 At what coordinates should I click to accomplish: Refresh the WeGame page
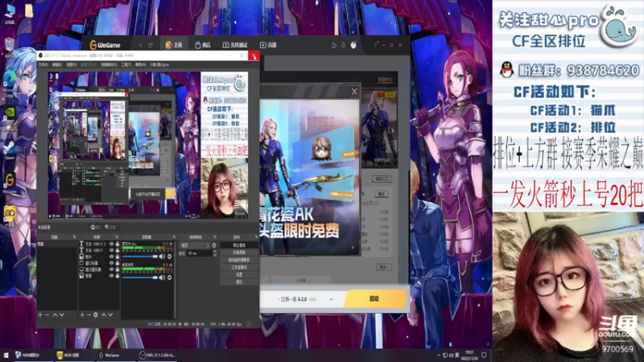point(151,45)
